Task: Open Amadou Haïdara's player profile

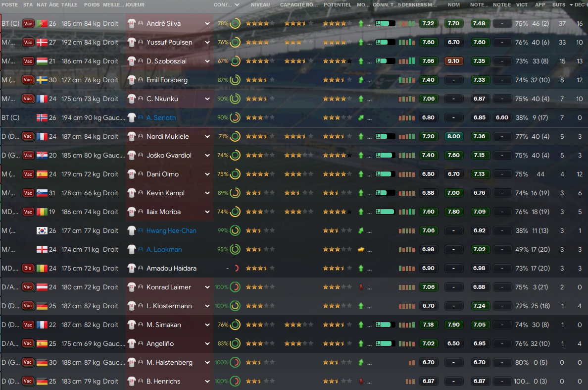Action: coord(171,268)
